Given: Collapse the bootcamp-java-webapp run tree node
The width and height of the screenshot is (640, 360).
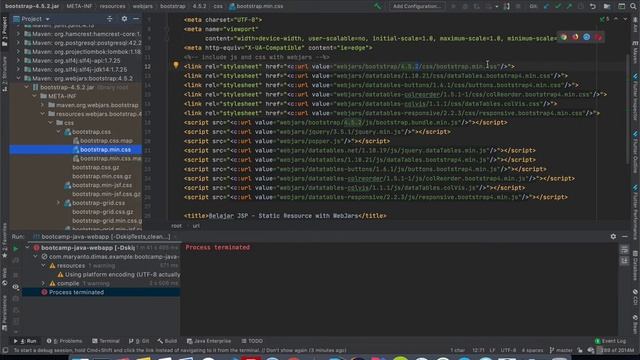Looking at the screenshot, I should [x=27, y=247].
